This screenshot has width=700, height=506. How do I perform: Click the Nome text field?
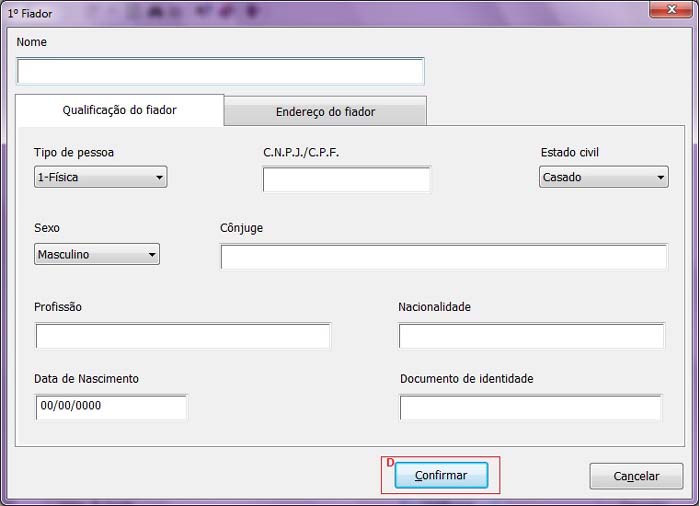(x=220, y=72)
